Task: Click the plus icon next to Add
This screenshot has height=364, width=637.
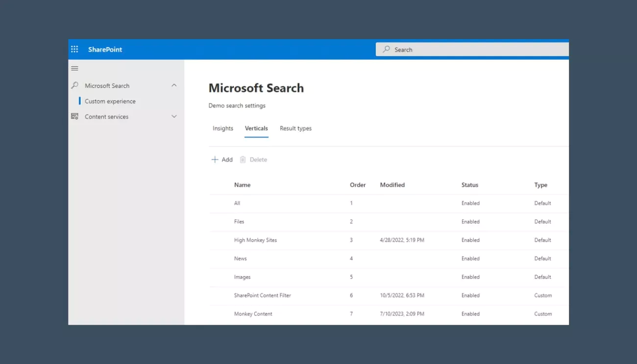Action: (215, 159)
